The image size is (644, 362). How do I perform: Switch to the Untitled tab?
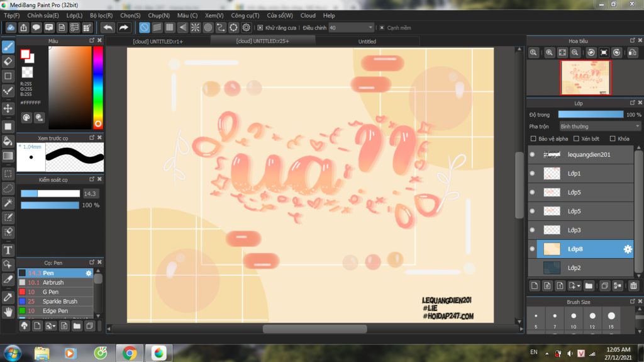pyautogui.click(x=367, y=41)
